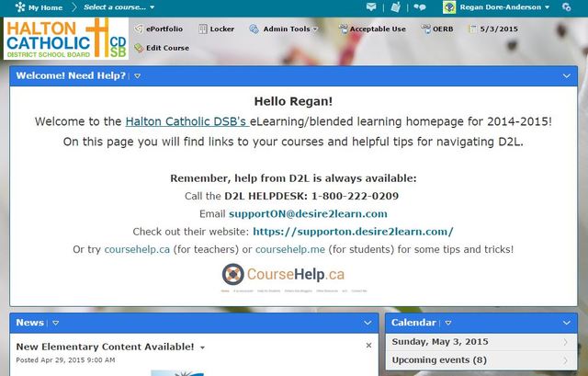588x376 pixels.
Task: Go to My Home
Action: (x=45, y=7)
